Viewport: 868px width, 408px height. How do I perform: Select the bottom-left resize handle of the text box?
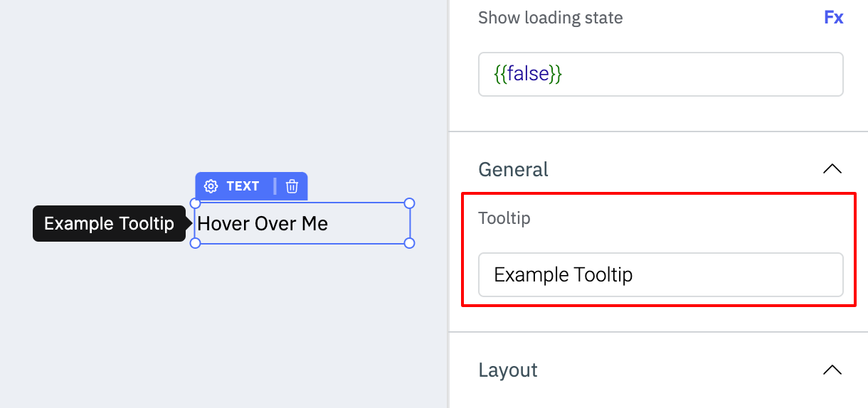[196, 243]
